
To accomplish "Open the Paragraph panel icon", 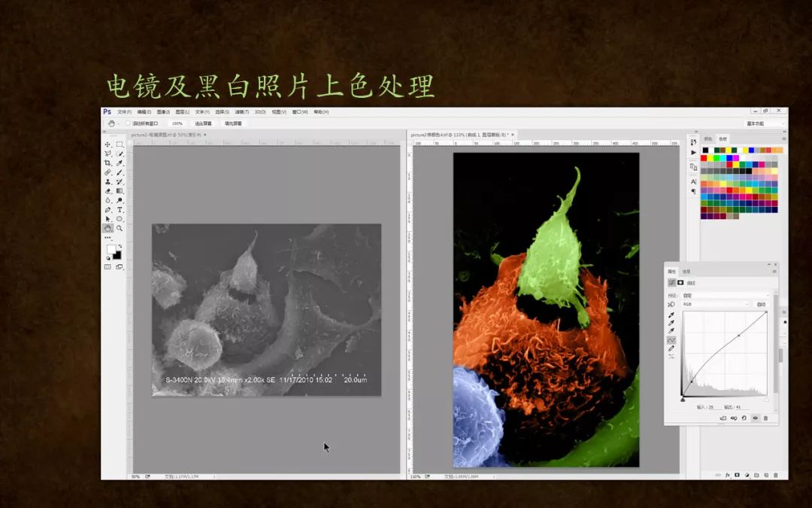I will [x=693, y=191].
